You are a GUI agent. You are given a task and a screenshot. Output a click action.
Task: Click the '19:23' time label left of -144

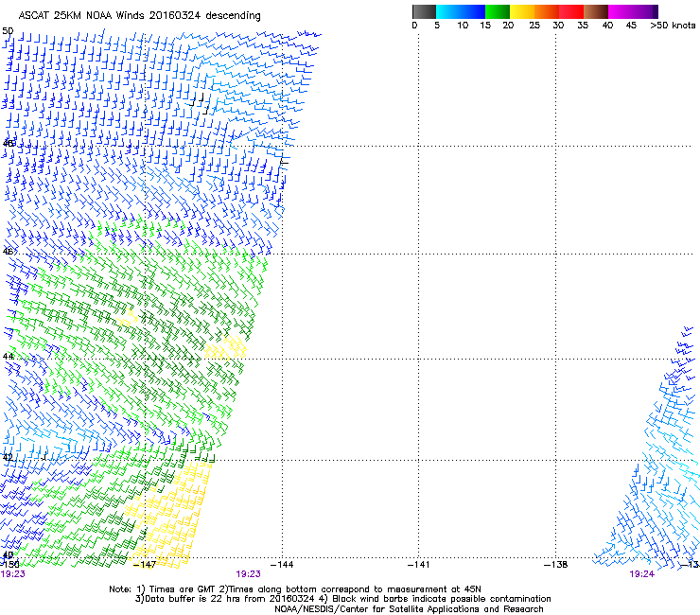[248, 574]
